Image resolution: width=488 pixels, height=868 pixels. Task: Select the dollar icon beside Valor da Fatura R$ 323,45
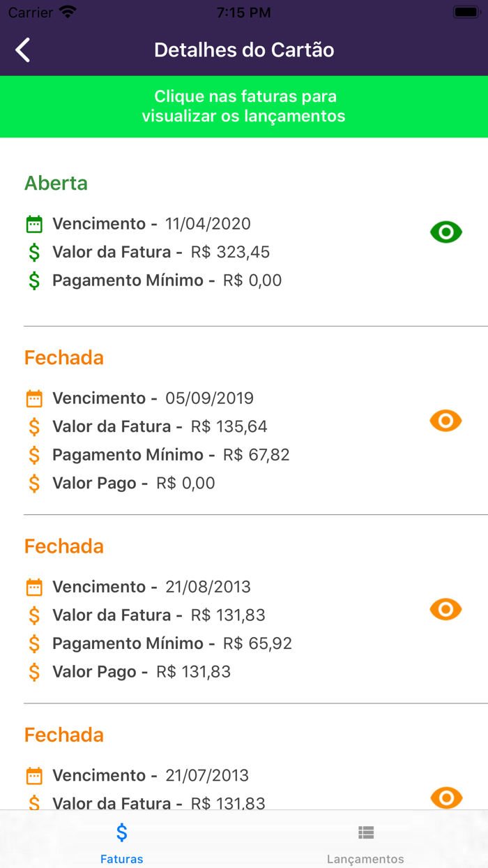click(34, 252)
